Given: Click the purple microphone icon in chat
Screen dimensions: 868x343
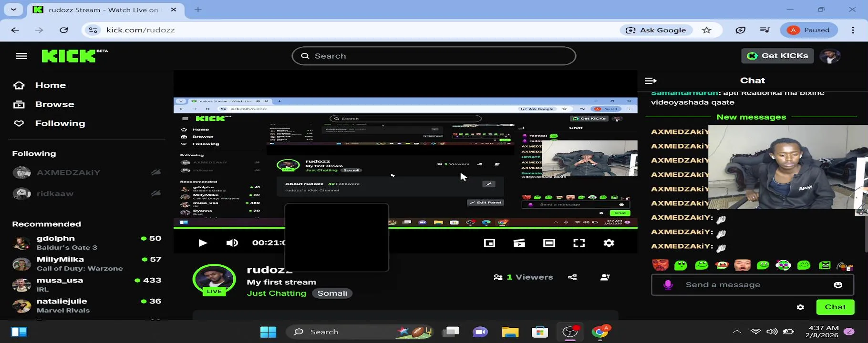Looking at the screenshot, I should coord(668,285).
